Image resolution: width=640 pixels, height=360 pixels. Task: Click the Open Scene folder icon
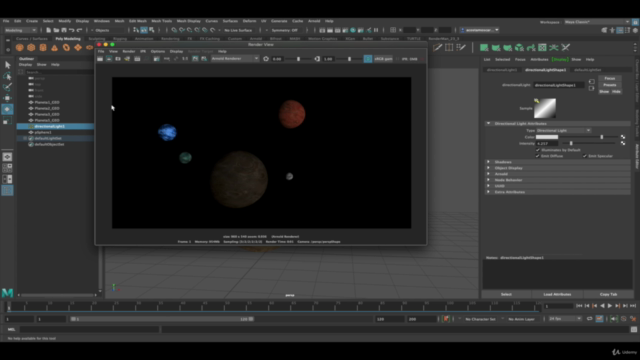coord(56,30)
